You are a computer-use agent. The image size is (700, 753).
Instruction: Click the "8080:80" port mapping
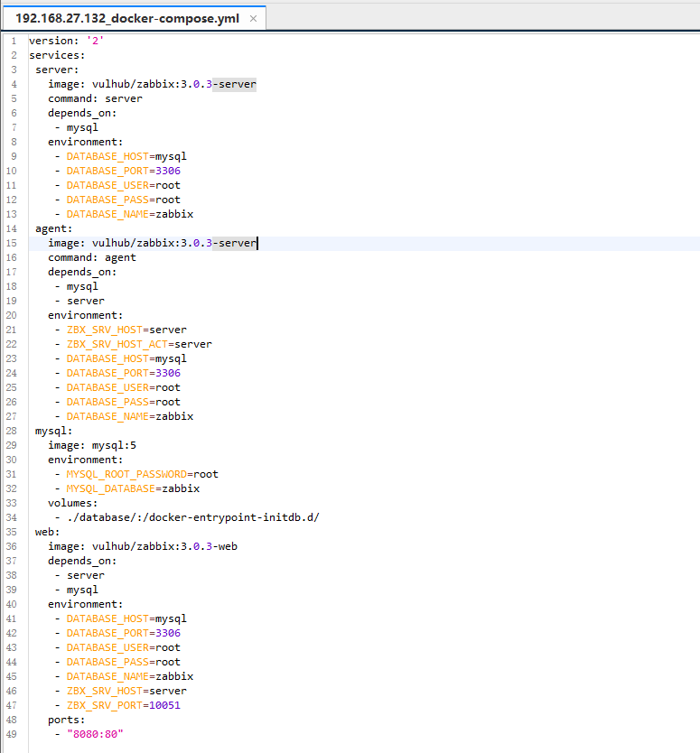[x=95, y=734]
